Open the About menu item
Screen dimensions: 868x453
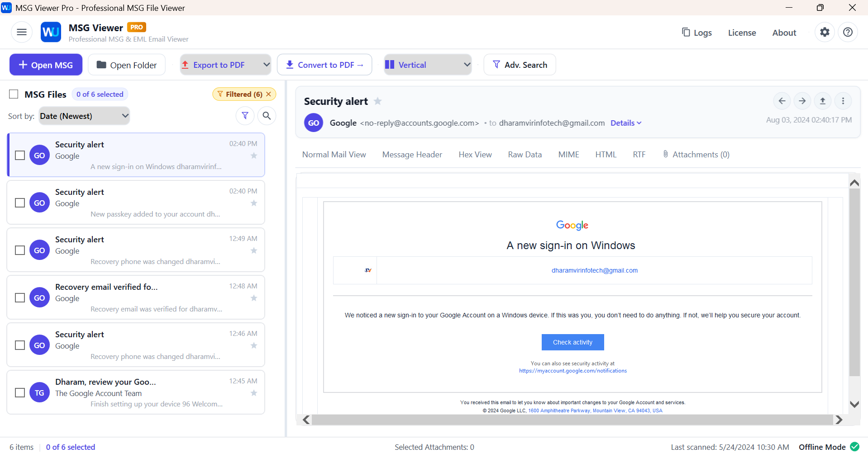[784, 33]
